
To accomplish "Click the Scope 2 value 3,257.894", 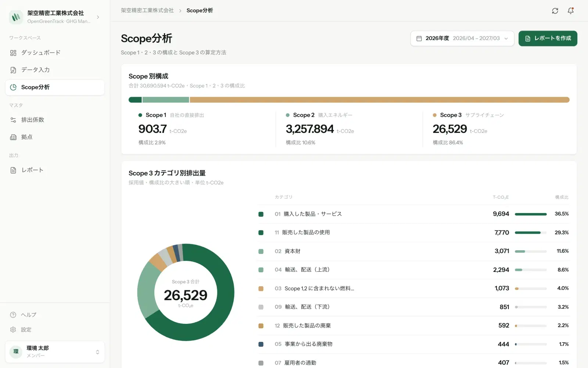I will coord(310,129).
